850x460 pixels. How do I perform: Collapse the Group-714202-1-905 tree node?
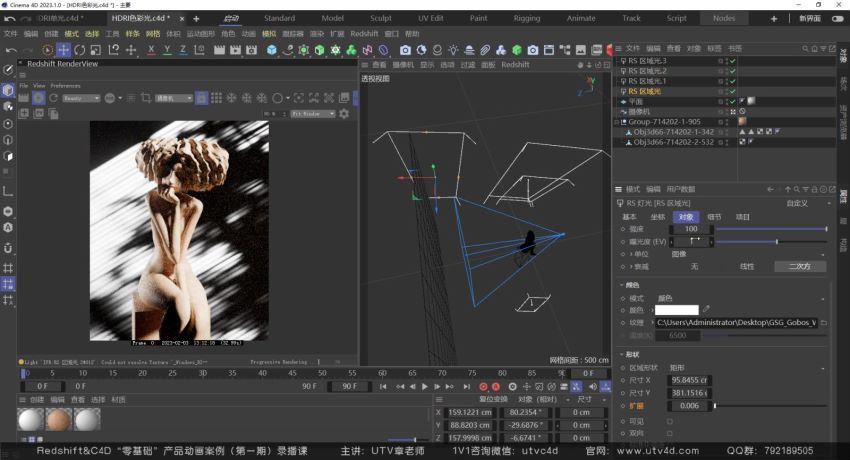pyautogui.click(x=616, y=122)
